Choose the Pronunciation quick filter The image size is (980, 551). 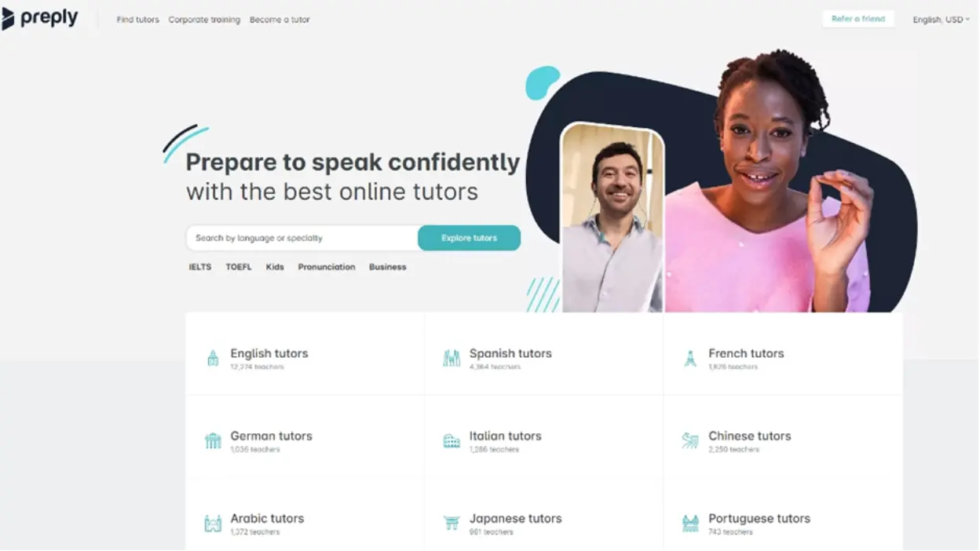pyautogui.click(x=327, y=267)
